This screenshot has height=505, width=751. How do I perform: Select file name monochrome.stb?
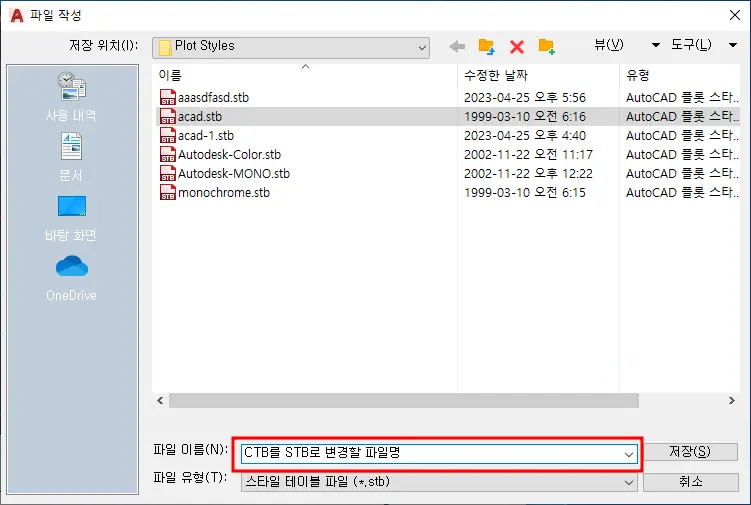tap(224, 193)
